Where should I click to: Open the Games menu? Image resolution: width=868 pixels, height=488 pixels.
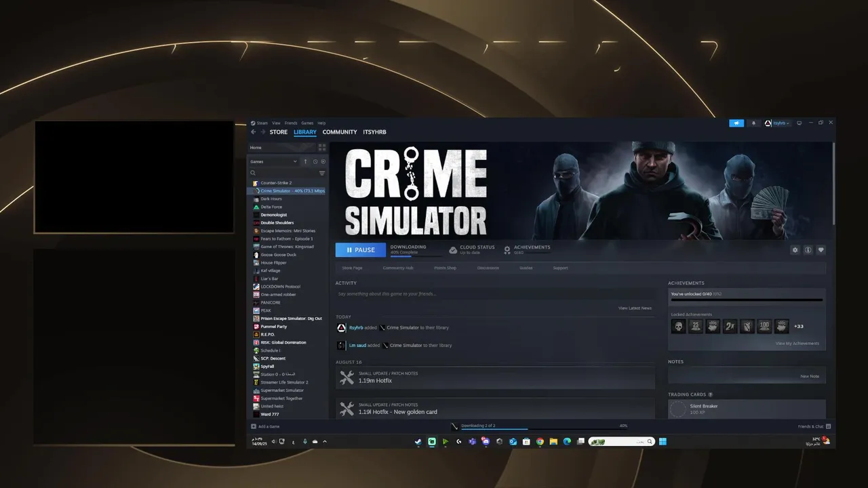click(307, 123)
